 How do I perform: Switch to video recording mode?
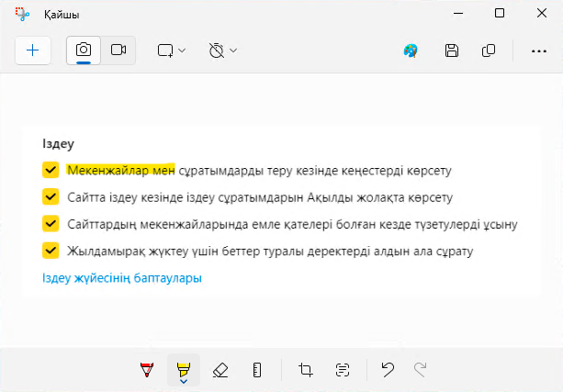click(x=118, y=50)
